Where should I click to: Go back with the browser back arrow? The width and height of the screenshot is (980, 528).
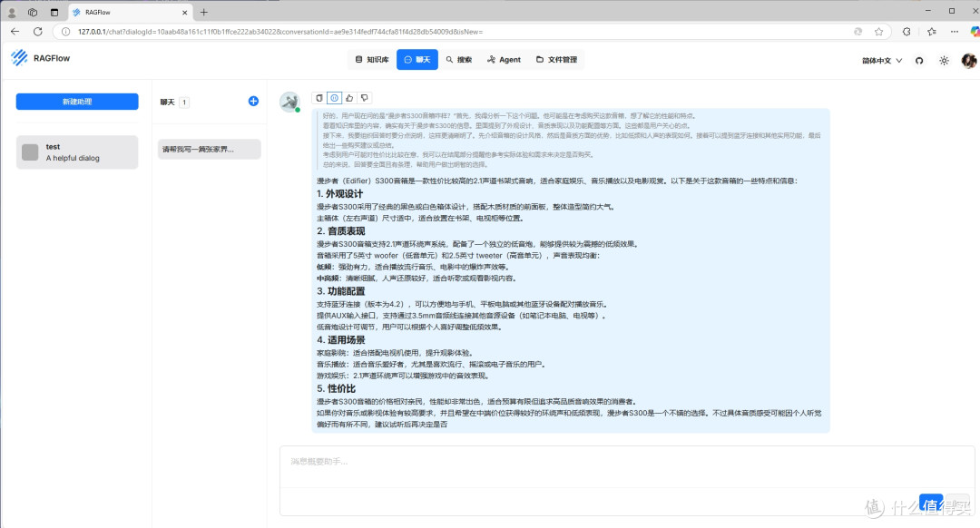(x=15, y=31)
